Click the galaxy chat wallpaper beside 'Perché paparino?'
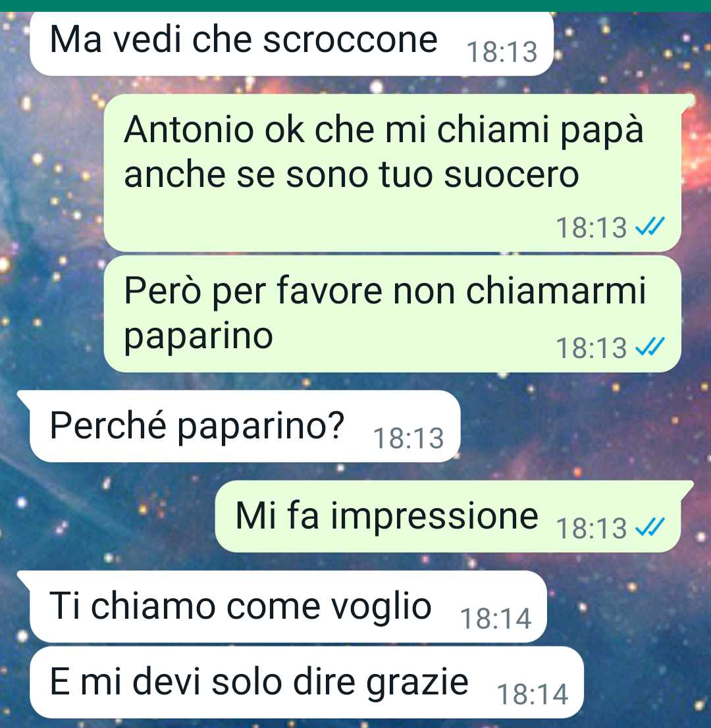 coord(581,427)
